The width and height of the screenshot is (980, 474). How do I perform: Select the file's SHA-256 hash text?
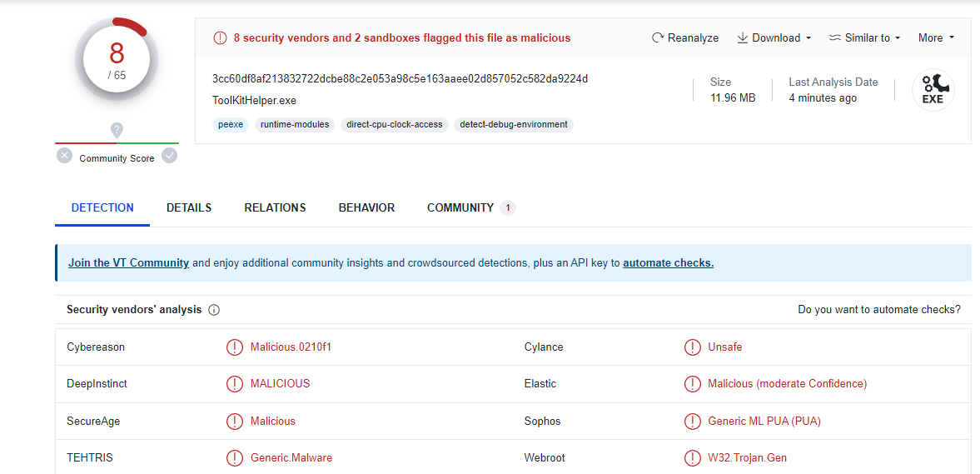click(400, 79)
